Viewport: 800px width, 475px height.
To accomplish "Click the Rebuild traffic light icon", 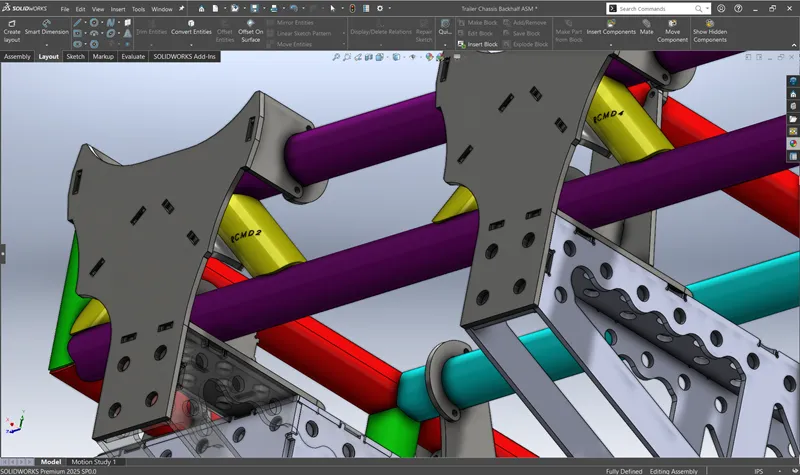I will (353, 9).
